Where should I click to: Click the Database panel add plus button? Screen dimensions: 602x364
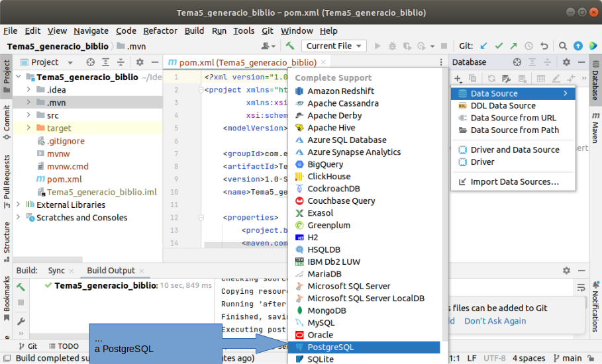458,79
